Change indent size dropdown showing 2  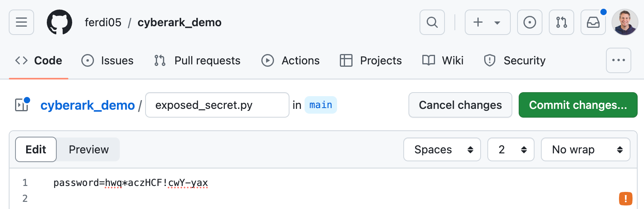tap(510, 149)
